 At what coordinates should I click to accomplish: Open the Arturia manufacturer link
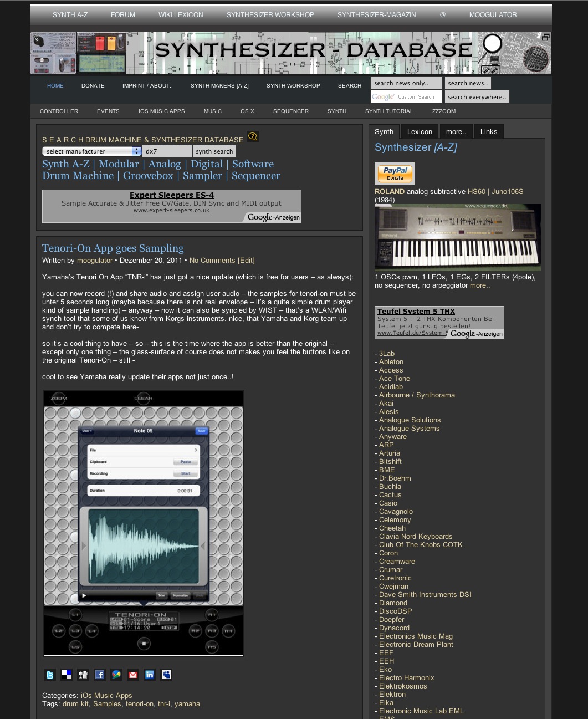pos(390,453)
